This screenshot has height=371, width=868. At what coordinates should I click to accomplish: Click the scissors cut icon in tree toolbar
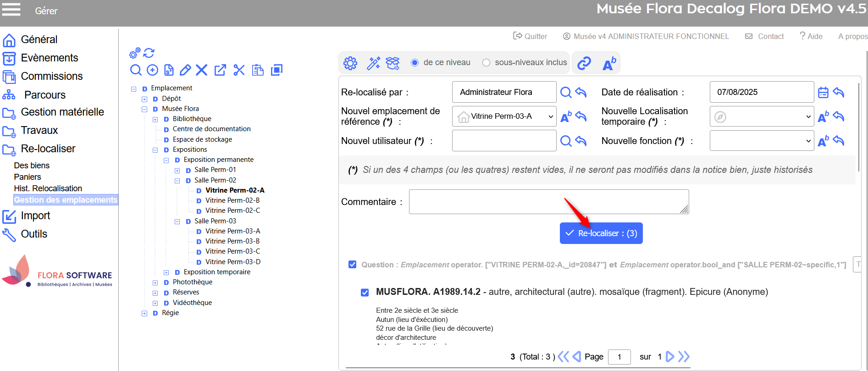tap(239, 70)
